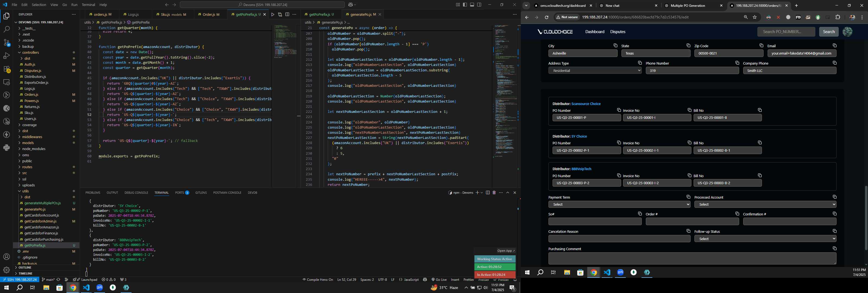Switch to the PROBLEMS panel tab
The image size is (868, 293).
tap(93, 193)
